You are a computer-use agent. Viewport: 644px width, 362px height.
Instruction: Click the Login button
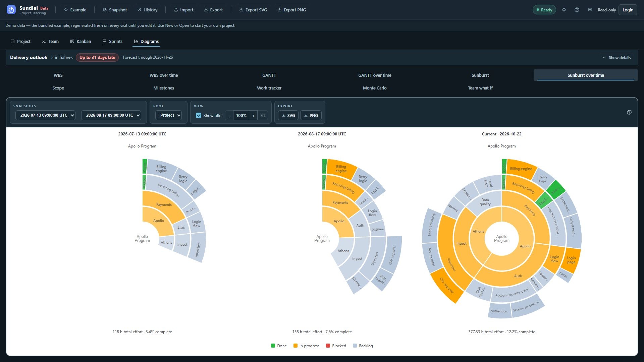pos(628,10)
